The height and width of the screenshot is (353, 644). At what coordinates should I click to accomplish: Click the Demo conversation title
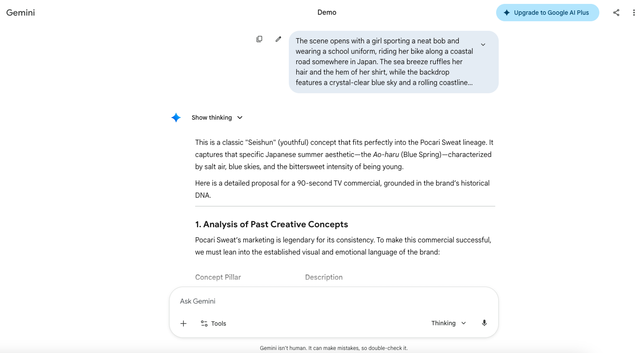(327, 13)
